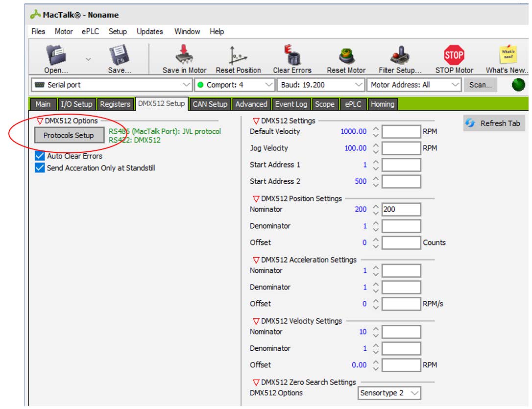
Task: Click the Position Offset Counts field
Action: (401, 243)
